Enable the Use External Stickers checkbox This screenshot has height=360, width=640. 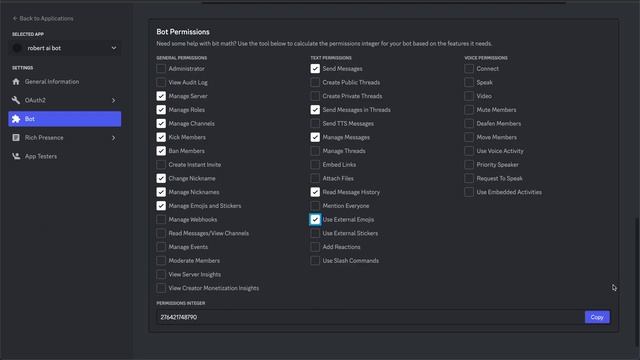(315, 233)
